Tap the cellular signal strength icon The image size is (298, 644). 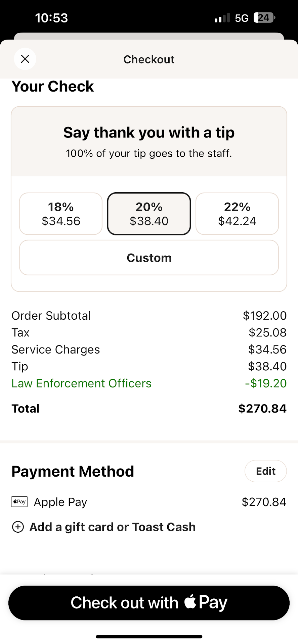(222, 18)
